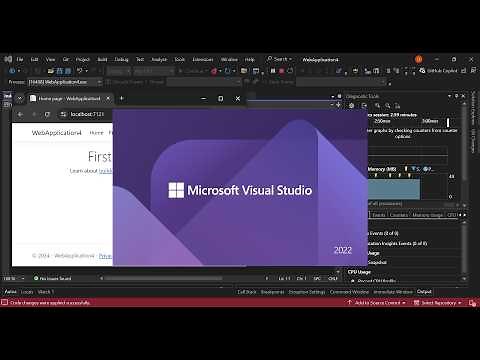Viewport: 480px width, 360px height.
Task: Close the Home page browser tab
Action: coord(108,99)
